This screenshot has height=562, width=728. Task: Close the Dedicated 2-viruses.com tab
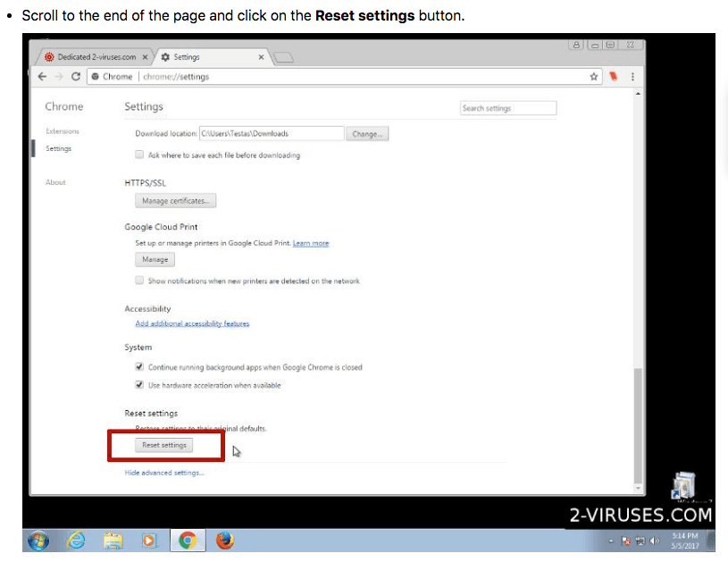pos(145,57)
